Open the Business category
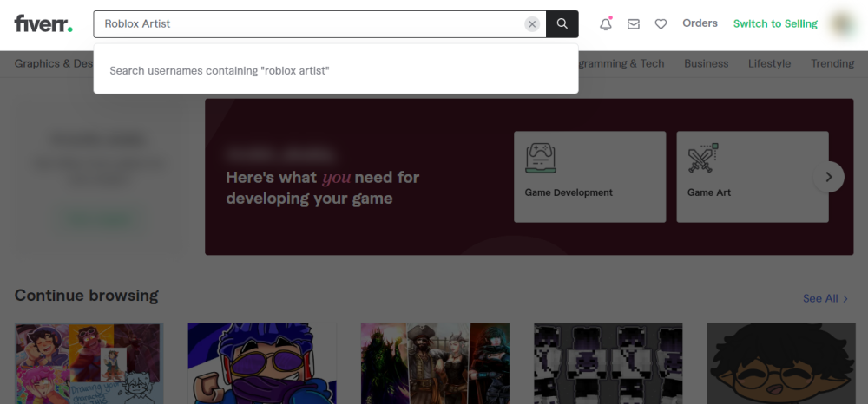The image size is (868, 404). [x=706, y=63]
